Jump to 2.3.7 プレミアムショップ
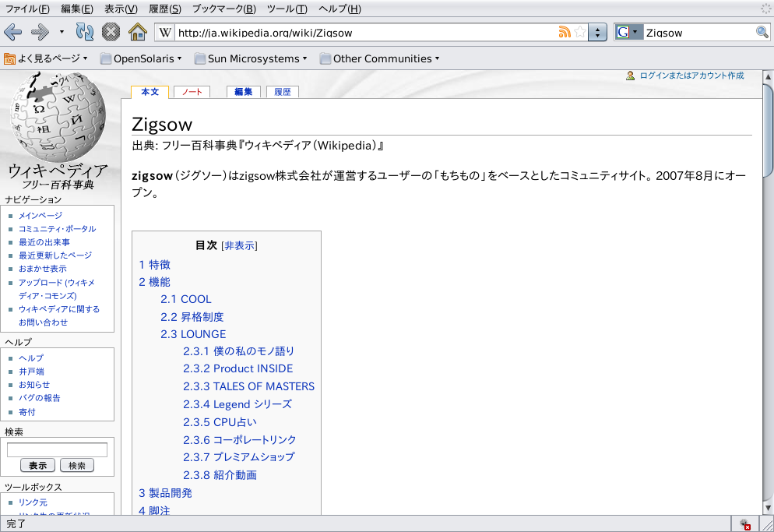 coord(239,457)
